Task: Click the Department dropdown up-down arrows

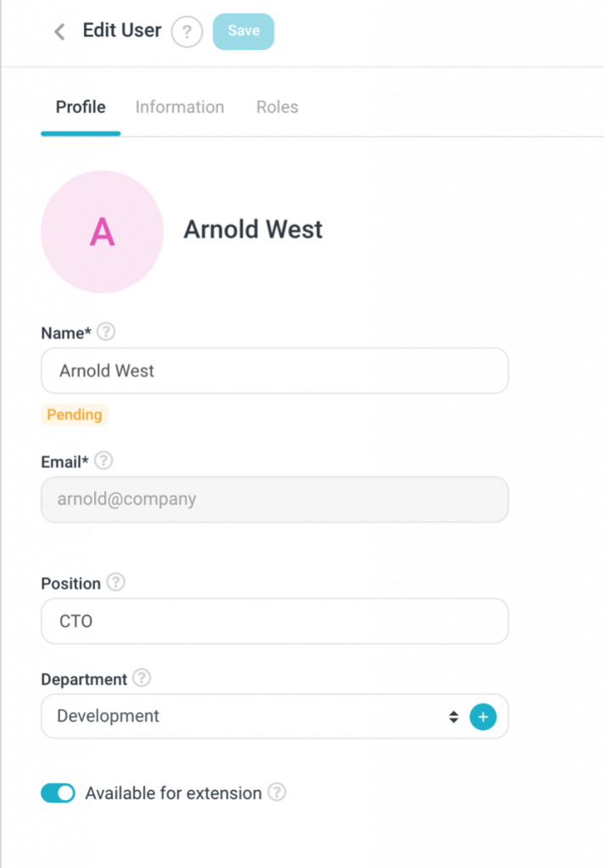Action: [453, 717]
